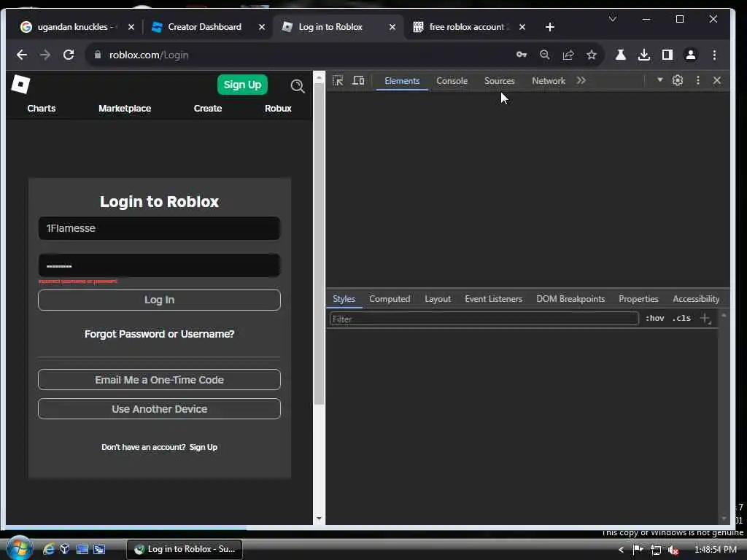Open the Windows Start button
The image size is (747, 560).
coord(19,548)
